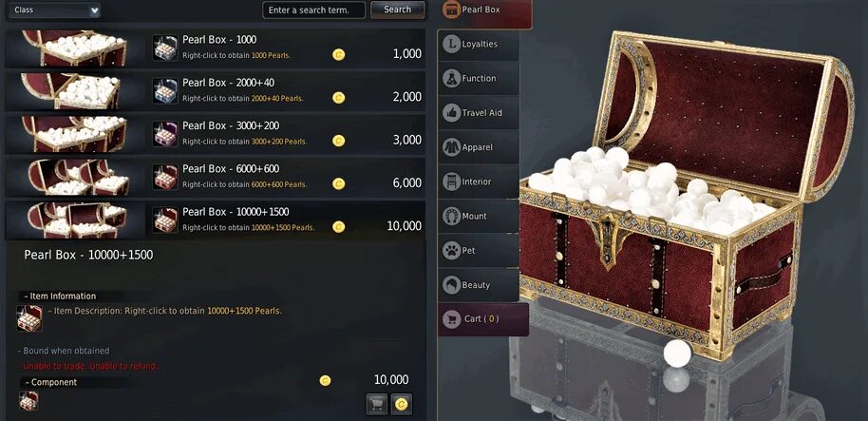Open the Class dropdown

[x=54, y=10]
